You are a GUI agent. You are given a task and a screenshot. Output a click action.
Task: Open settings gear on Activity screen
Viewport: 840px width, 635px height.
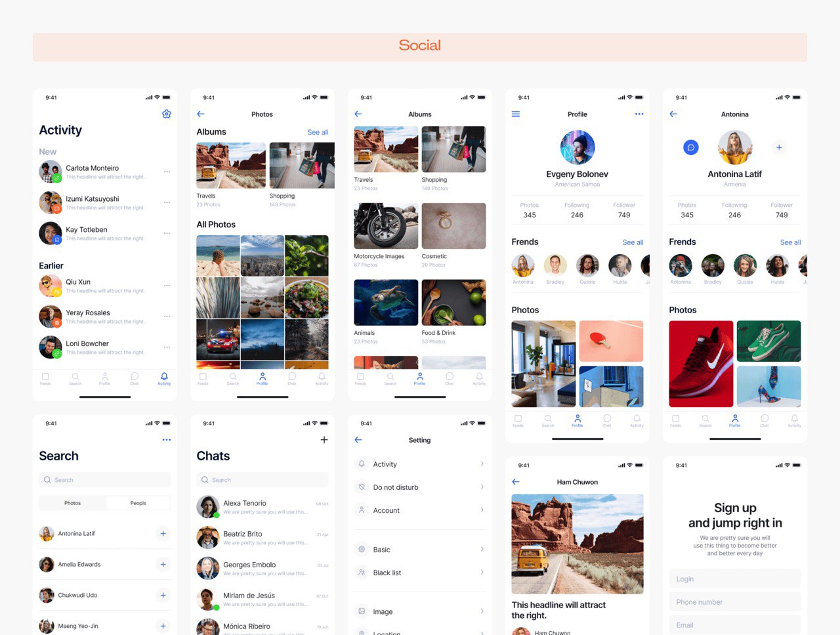pyautogui.click(x=167, y=114)
